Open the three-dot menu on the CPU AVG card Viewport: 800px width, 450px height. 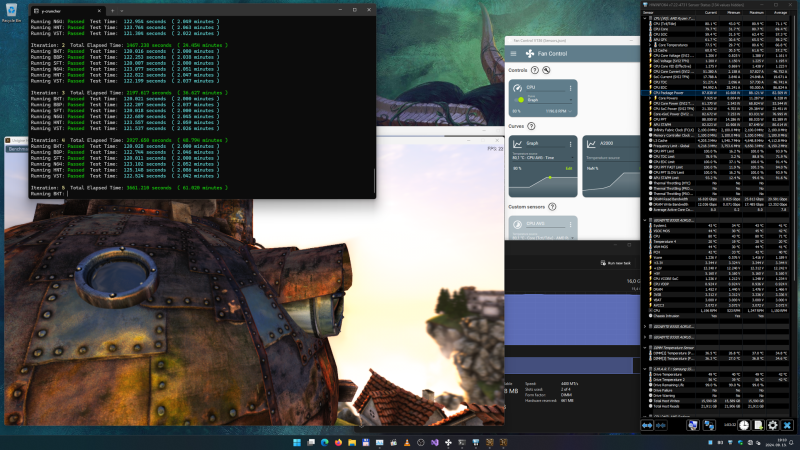pos(570,224)
